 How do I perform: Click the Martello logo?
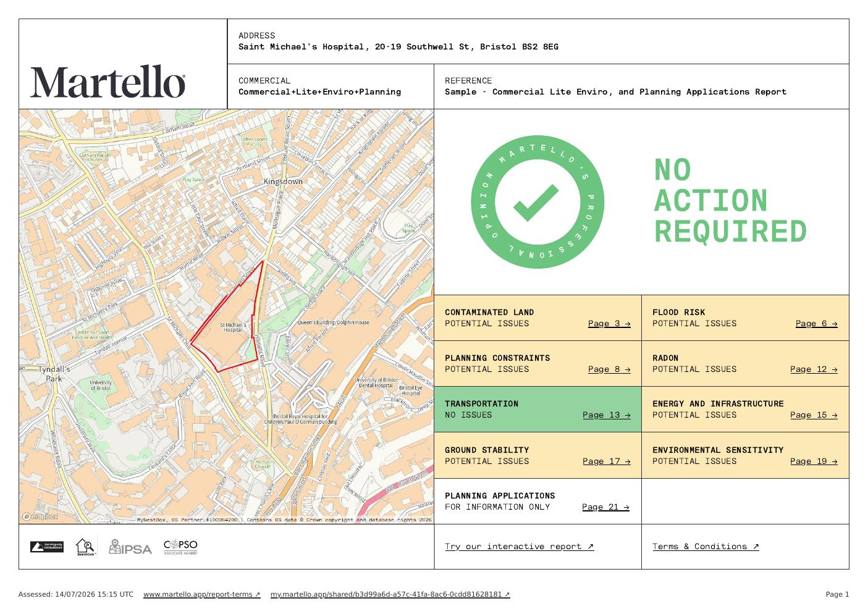coord(108,82)
